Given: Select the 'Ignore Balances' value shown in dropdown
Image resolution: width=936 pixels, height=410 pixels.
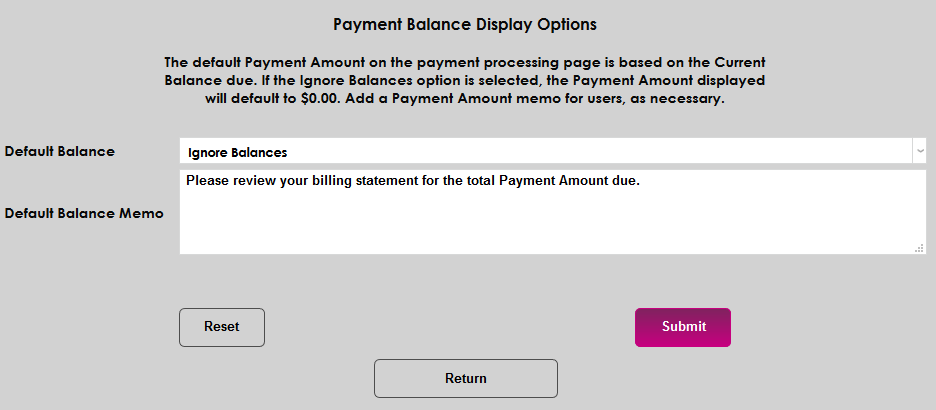Looking at the screenshot, I should (x=238, y=153).
